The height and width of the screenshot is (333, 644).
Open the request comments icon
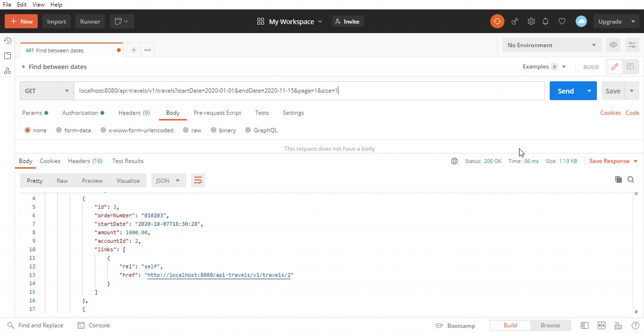click(x=630, y=67)
